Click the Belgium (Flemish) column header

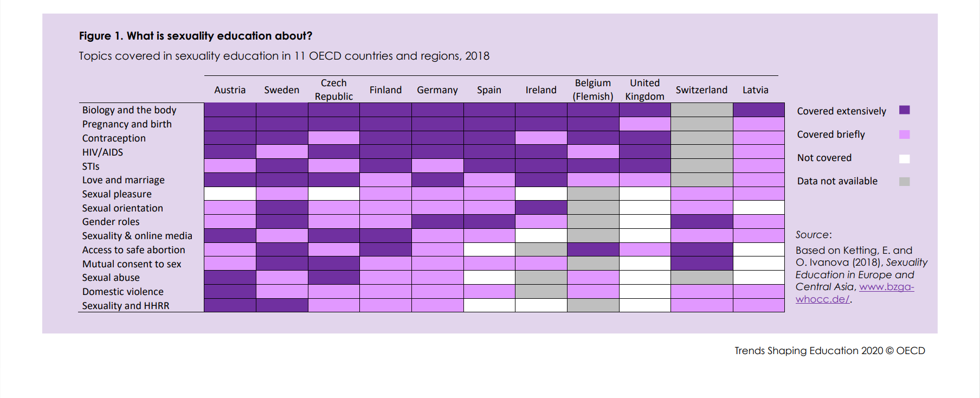click(x=593, y=89)
